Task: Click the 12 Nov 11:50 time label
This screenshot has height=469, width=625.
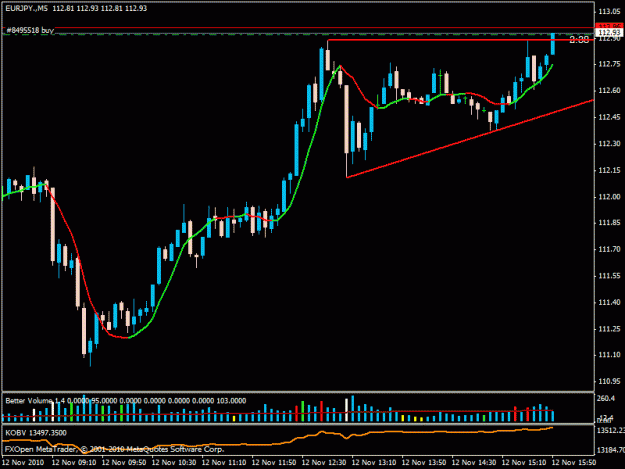Action: click(274, 463)
